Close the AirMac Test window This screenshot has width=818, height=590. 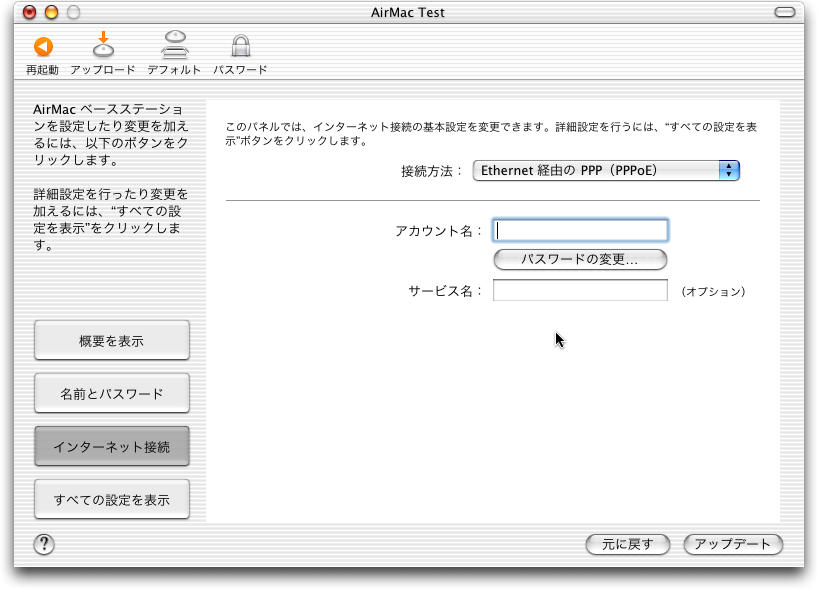tap(30, 13)
